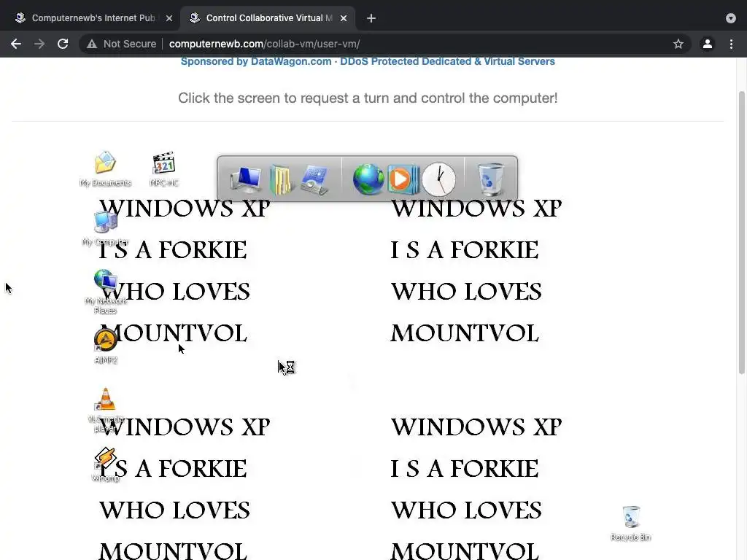Open the VLC media player shortcut

[x=106, y=410]
